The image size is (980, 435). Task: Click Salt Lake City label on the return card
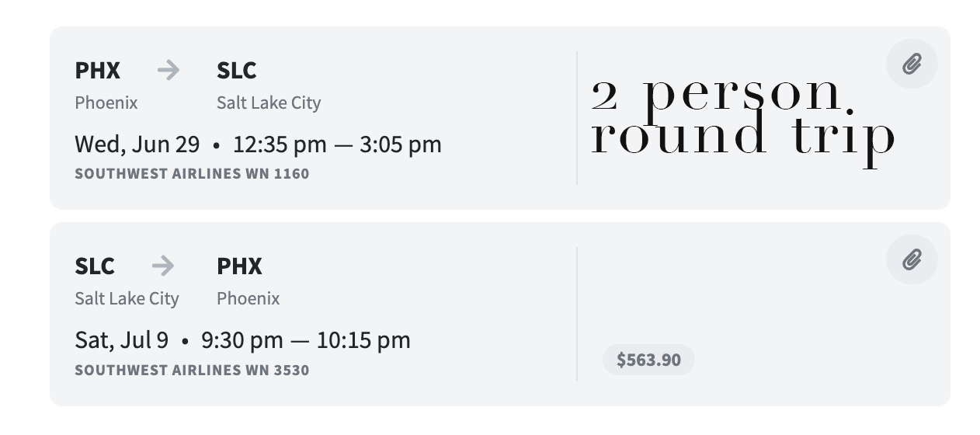127,298
